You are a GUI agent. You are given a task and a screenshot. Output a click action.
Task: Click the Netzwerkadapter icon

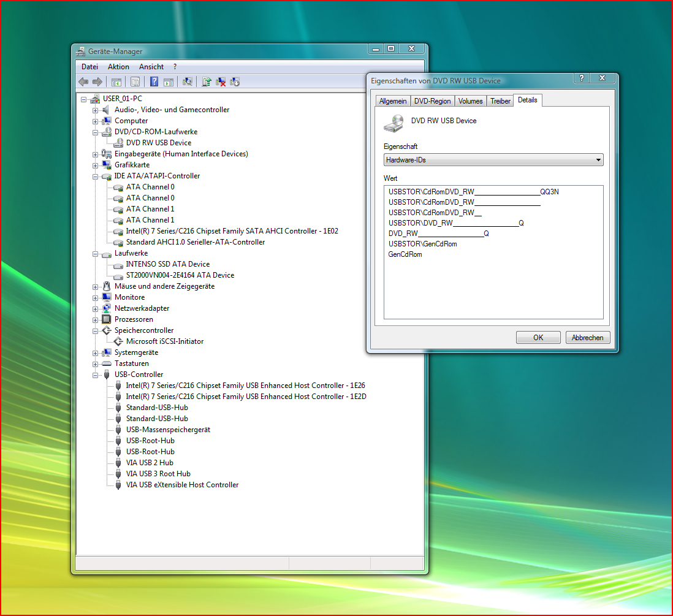[x=107, y=308]
